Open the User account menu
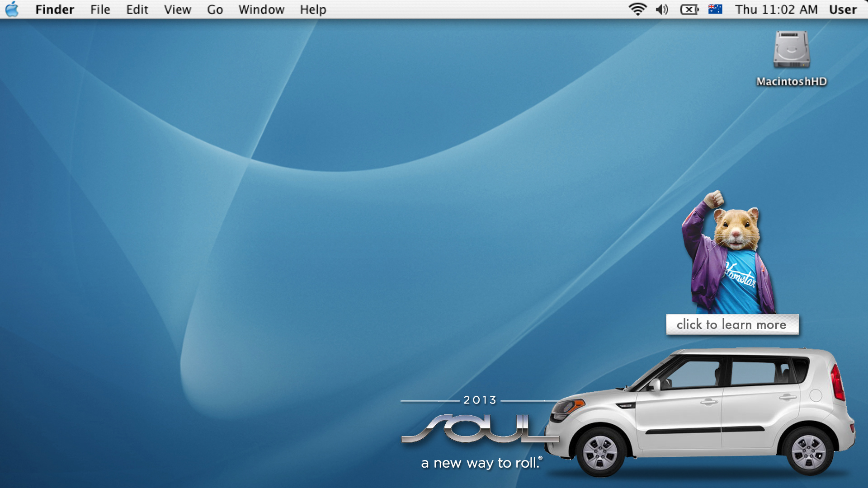This screenshot has width=868, height=488. (843, 9)
